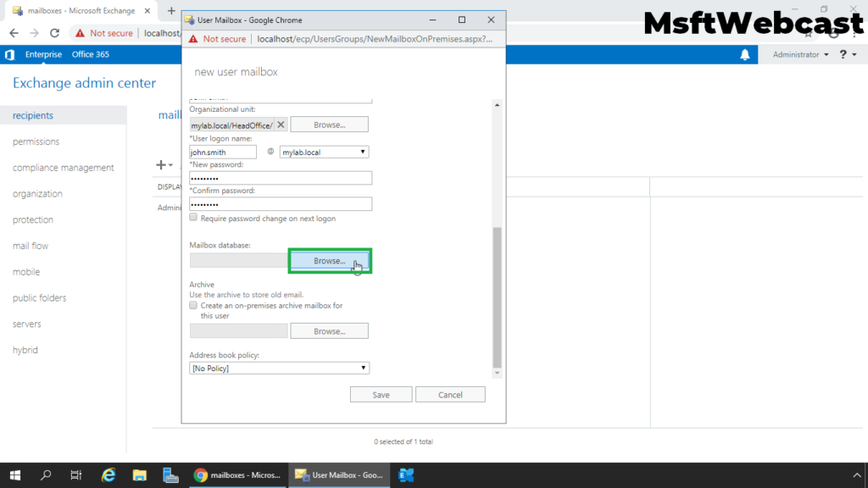Toggle Require password change on next logon

click(x=193, y=218)
